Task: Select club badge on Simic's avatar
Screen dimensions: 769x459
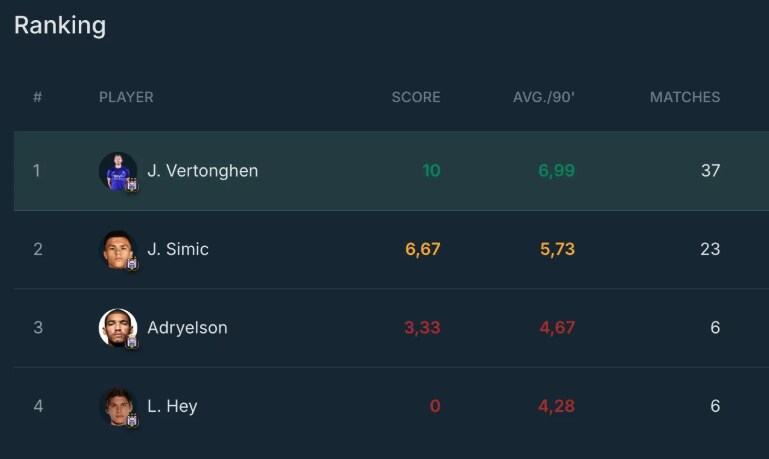Action: [132, 264]
